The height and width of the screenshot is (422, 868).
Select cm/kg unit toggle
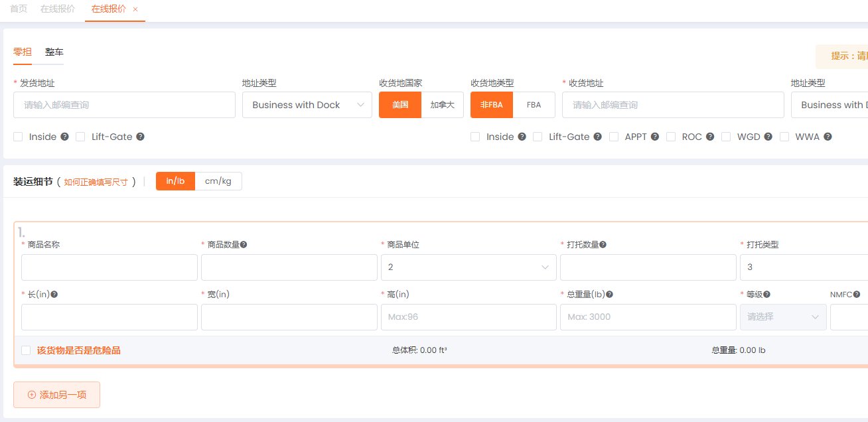pos(218,181)
